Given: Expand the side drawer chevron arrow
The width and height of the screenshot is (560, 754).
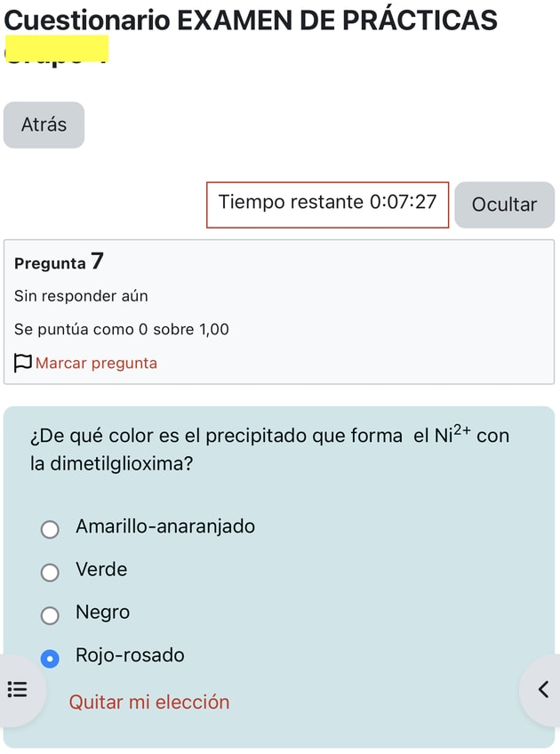Looking at the screenshot, I should coord(543,689).
